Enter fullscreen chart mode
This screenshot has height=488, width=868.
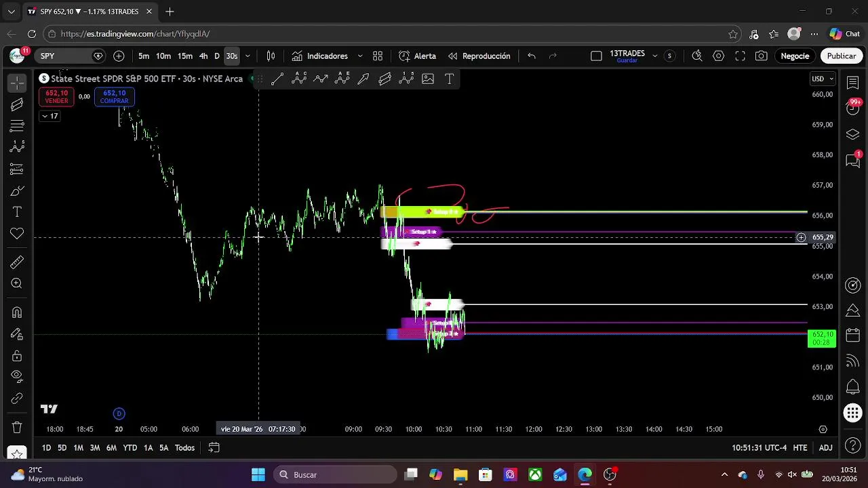pyautogui.click(x=740, y=56)
